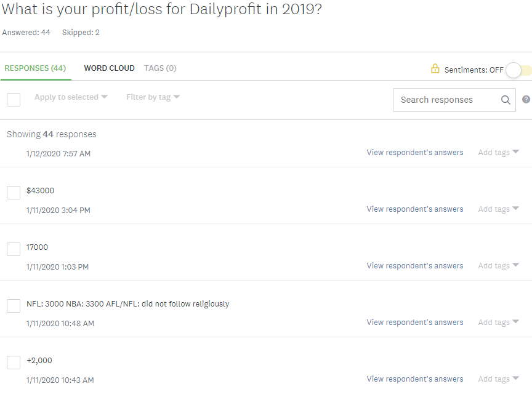The height and width of the screenshot is (397, 532).
Task: Open the Apply to selected dropdown
Action: pos(71,97)
